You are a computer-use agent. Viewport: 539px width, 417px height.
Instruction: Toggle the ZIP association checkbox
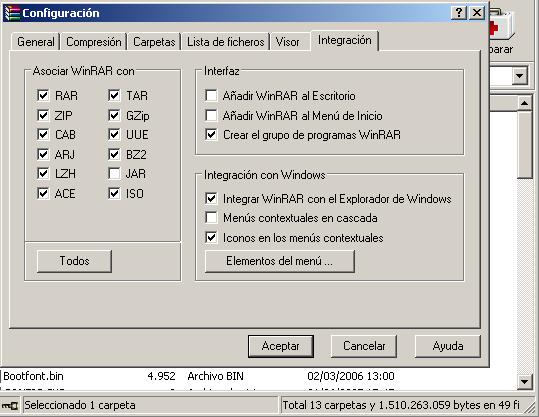tap(43, 115)
